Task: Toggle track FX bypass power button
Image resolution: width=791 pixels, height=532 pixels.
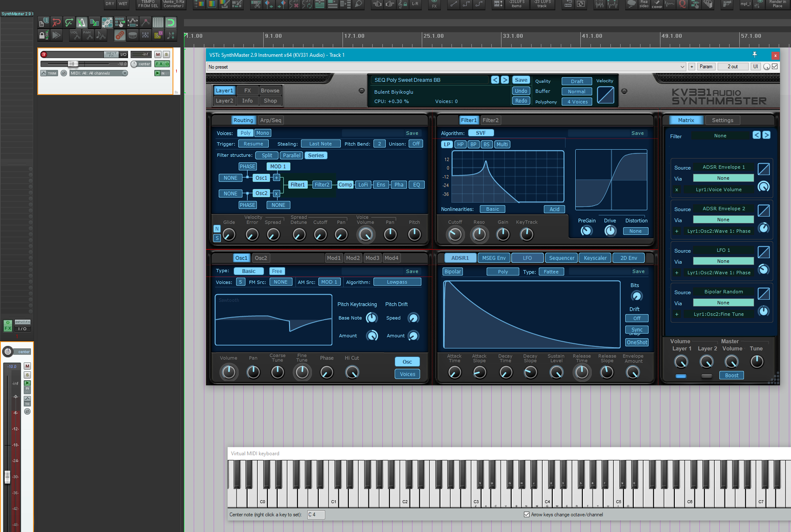Action: tap(167, 64)
